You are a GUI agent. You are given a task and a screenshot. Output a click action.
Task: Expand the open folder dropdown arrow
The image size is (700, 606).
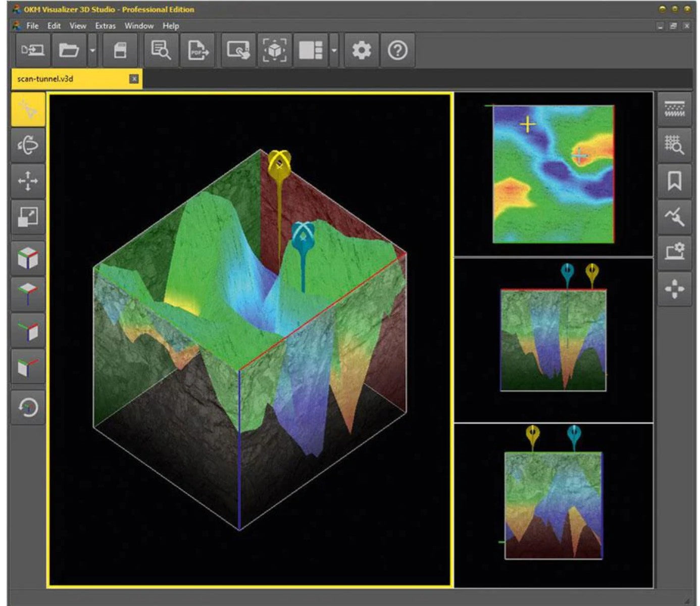click(92, 50)
